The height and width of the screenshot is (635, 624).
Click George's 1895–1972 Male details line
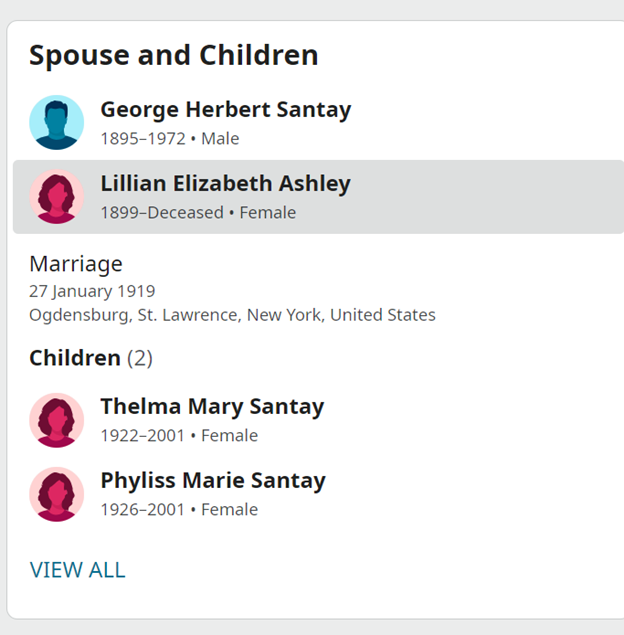[x=169, y=139]
